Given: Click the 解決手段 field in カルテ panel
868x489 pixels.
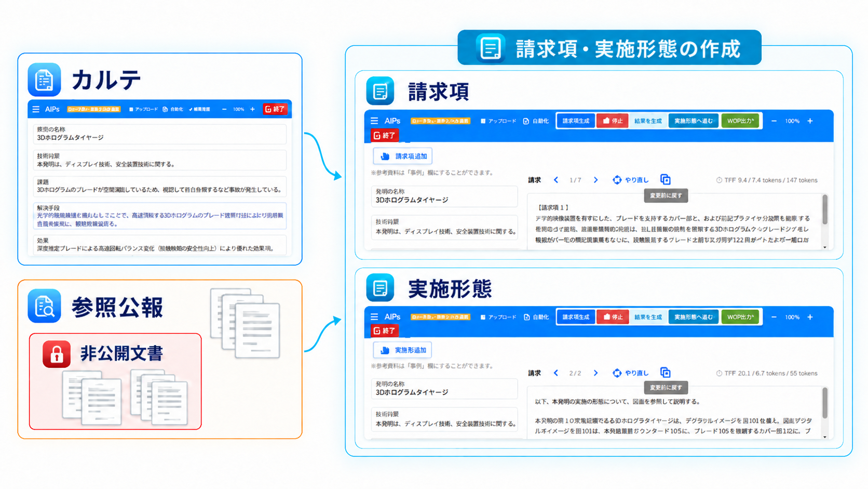Looking at the screenshot, I should point(160,216).
